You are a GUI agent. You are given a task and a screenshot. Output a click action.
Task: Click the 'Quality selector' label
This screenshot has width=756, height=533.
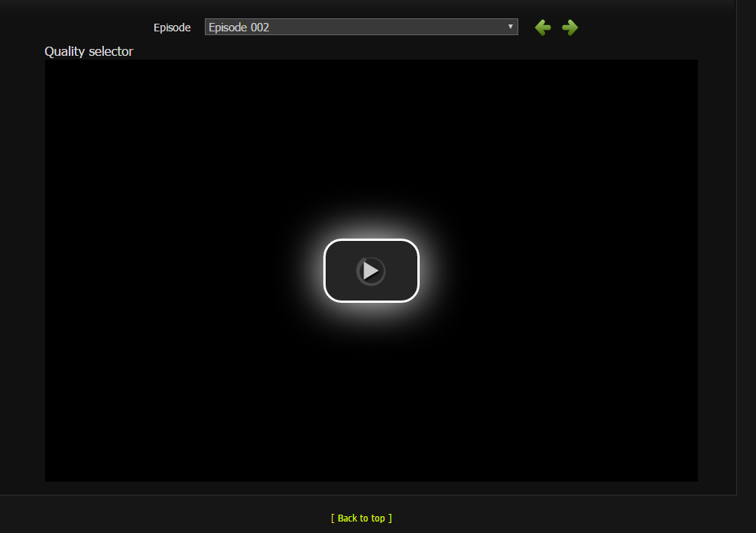click(x=89, y=51)
